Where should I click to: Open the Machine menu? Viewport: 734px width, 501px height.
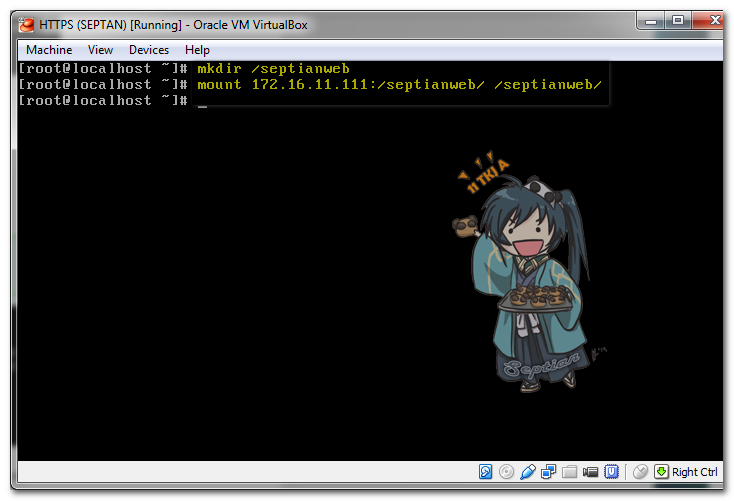(x=49, y=50)
